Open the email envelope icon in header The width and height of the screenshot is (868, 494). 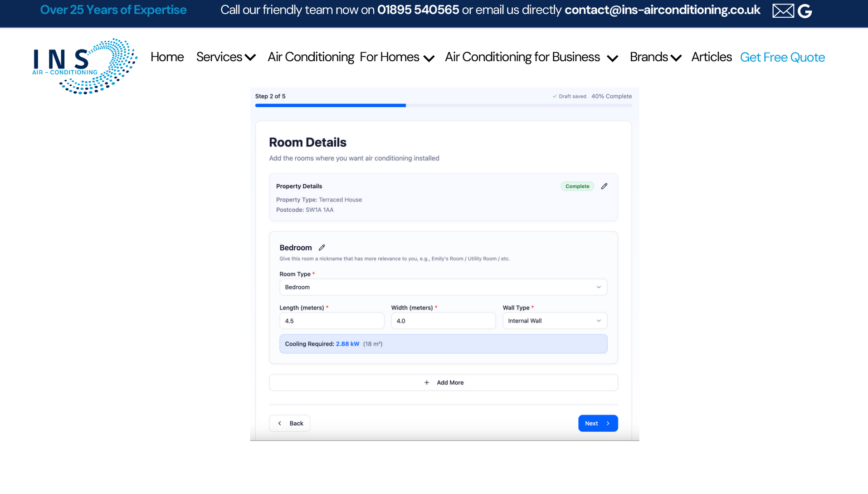coord(783,10)
